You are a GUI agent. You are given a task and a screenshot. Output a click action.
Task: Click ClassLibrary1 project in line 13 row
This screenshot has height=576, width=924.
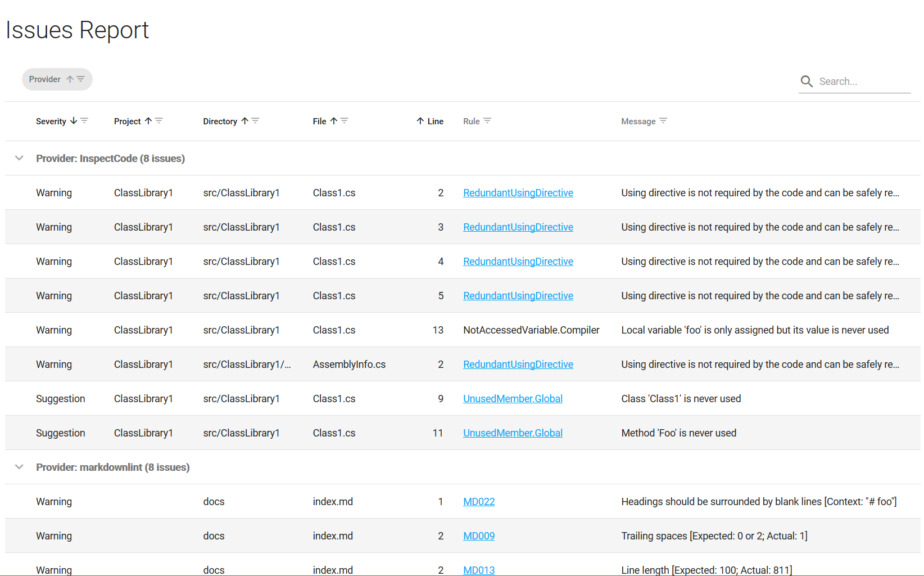click(143, 330)
